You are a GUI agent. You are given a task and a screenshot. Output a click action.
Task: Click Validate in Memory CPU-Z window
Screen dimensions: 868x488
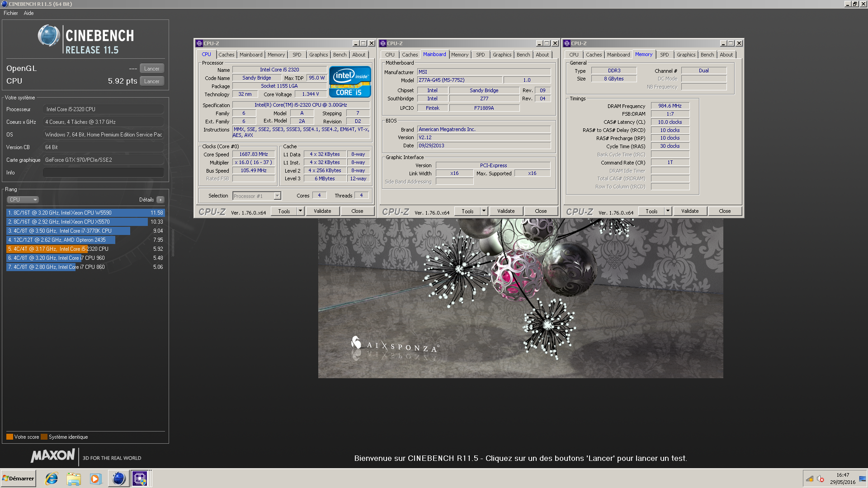click(690, 211)
